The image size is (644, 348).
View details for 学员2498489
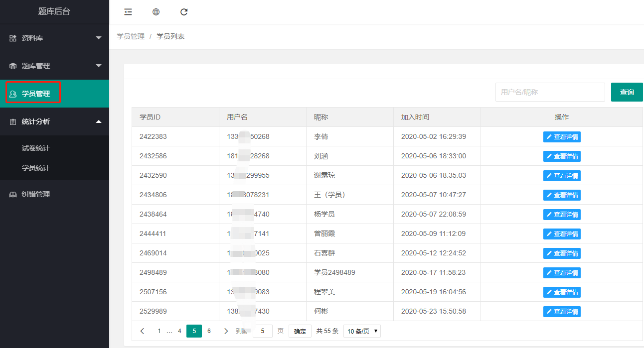click(562, 272)
